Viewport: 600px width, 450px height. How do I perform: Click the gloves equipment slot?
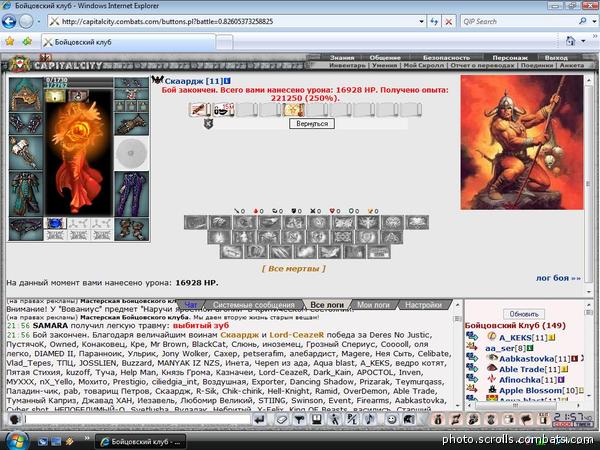131,124
